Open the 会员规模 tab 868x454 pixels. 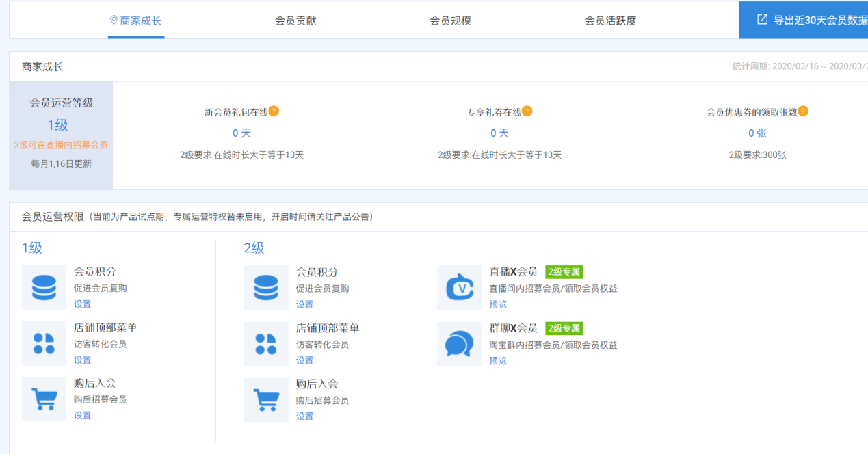coord(450,21)
